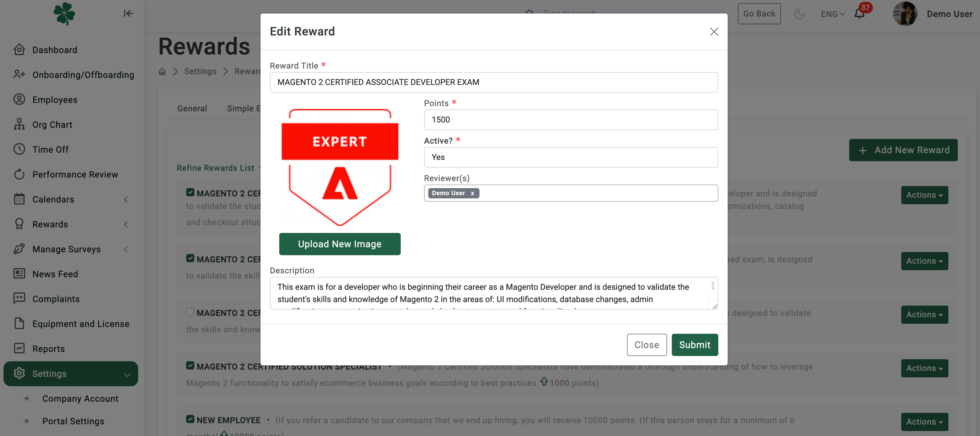The height and width of the screenshot is (436, 980).
Task: Click the Complaints chat bubble icon
Action: (x=19, y=299)
